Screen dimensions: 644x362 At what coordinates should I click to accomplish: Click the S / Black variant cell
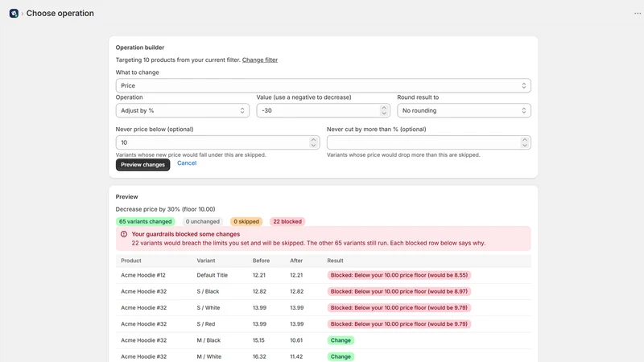coord(208,291)
